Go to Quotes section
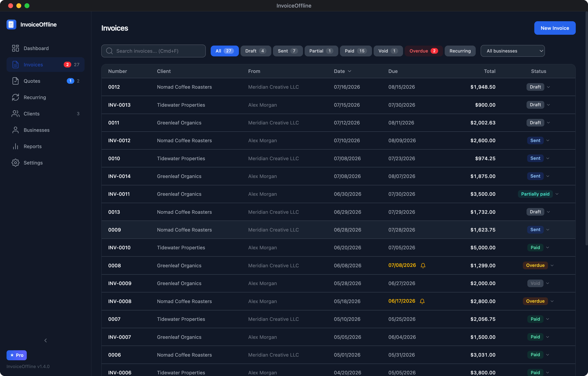 [45, 81]
